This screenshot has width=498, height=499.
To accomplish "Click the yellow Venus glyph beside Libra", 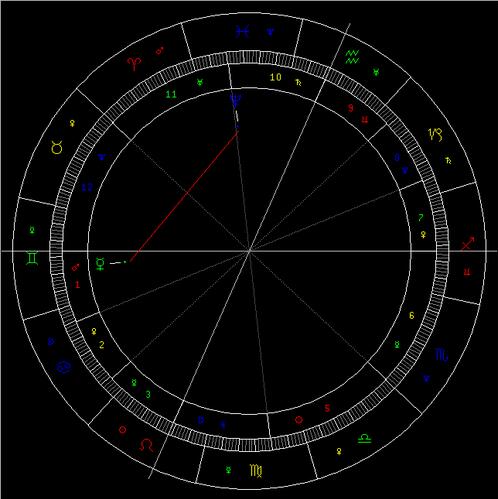I will tap(339, 452).
